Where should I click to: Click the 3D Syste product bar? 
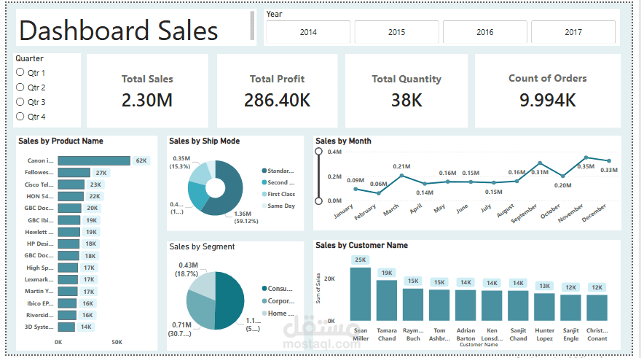pyautogui.click(x=66, y=327)
